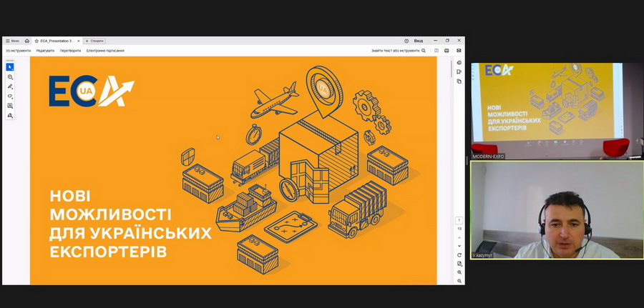Click the zoom tool in left toolbar

[10, 76]
